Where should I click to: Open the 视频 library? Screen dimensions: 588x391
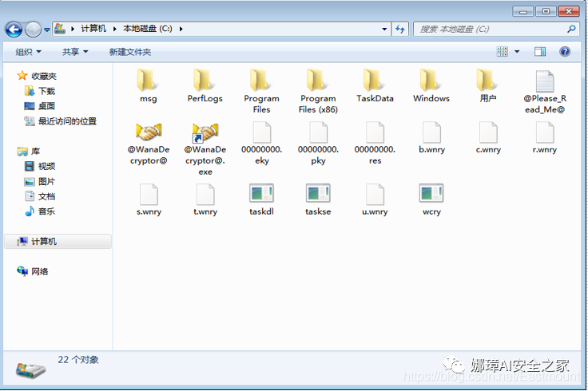pos(39,166)
